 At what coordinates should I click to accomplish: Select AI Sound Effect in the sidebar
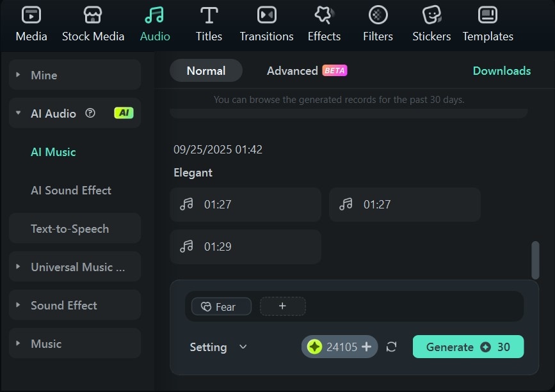[x=70, y=191]
